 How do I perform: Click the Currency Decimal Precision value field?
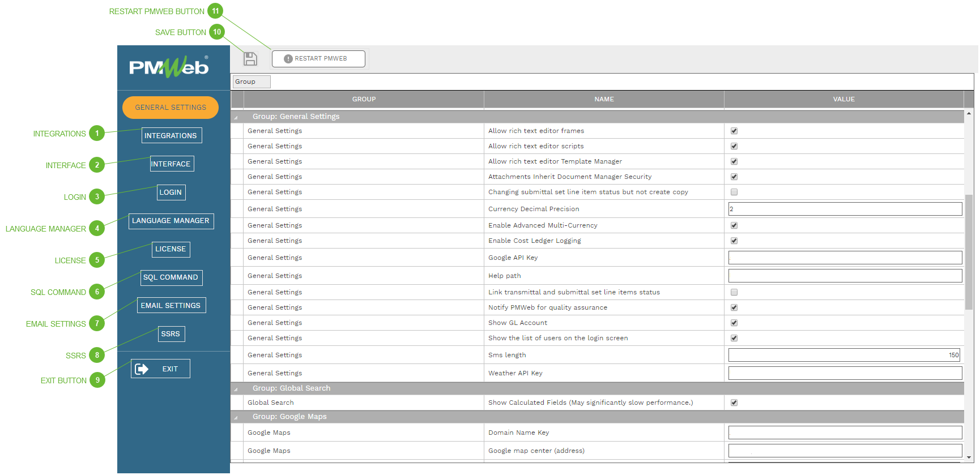845,209
